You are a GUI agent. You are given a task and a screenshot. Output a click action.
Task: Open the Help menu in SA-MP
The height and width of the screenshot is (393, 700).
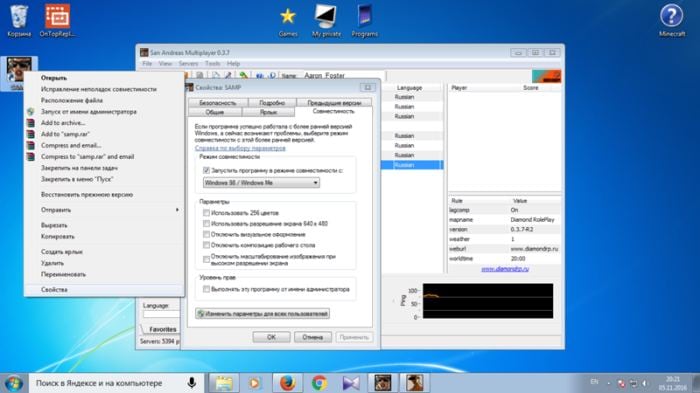pyautogui.click(x=233, y=64)
